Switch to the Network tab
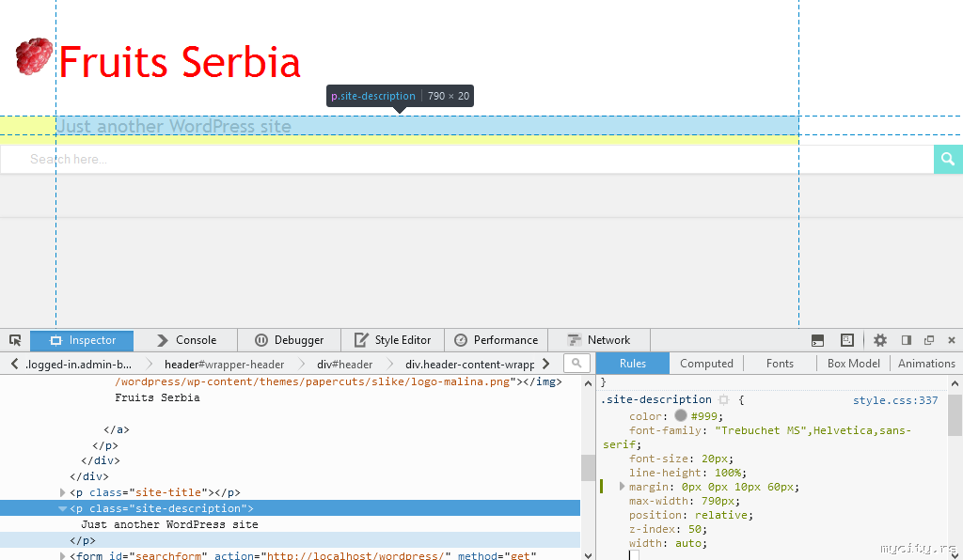Image resolution: width=963 pixels, height=560 pixels. (x=599, y=340)
